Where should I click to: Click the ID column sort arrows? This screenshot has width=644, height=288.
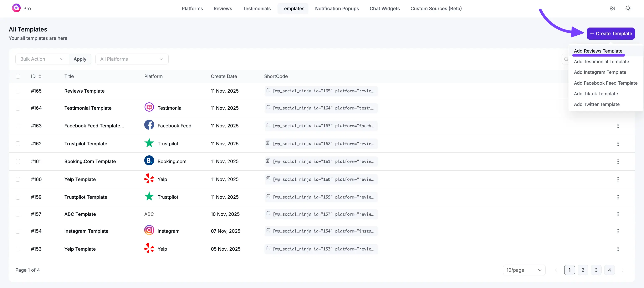tap(40, 76)
